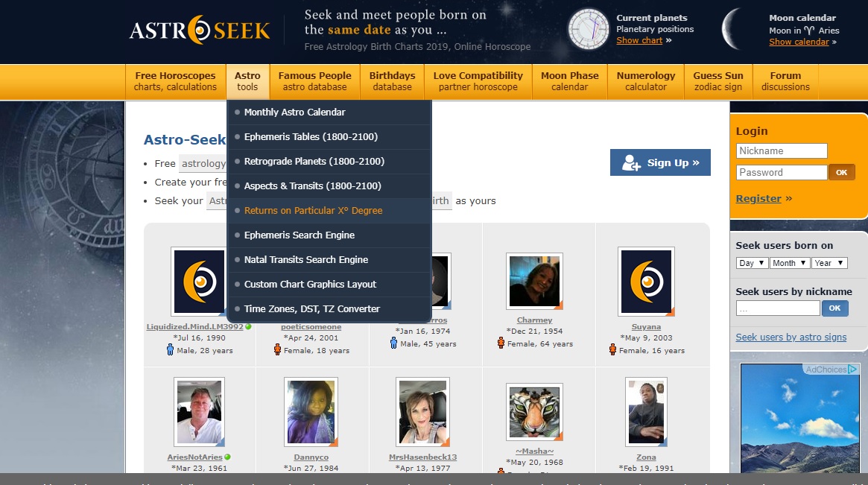Click the male gender icon under Liquidized.Mind.LM3992
Screen dimensions: 868x485
tap(171, 350)
